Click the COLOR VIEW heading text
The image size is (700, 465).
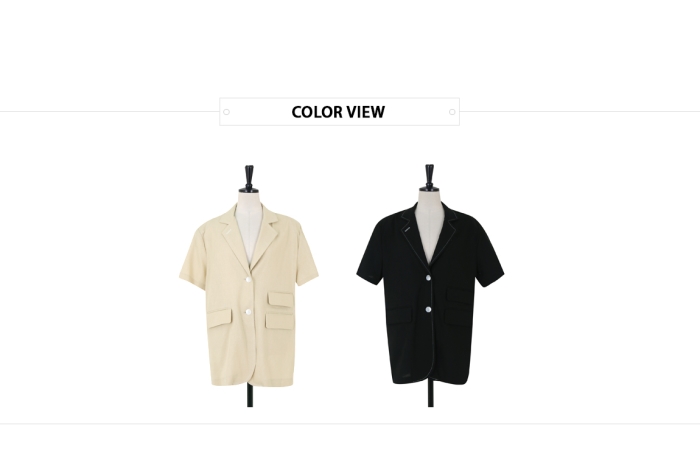pyautogui.click(x=338, y=112)
